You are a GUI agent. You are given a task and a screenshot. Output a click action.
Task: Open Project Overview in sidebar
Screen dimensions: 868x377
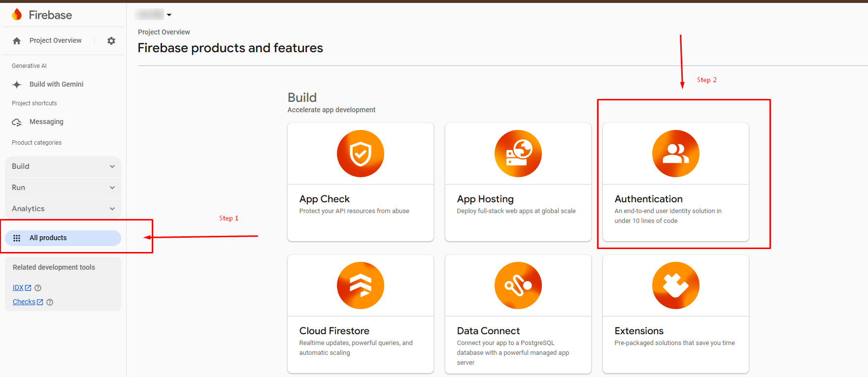55,41
